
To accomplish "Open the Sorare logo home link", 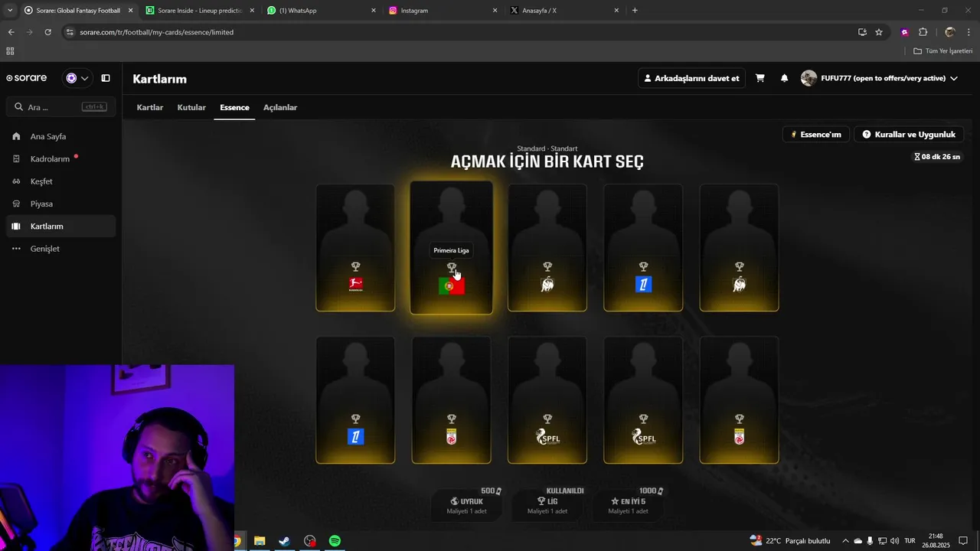I will [27, 78].
